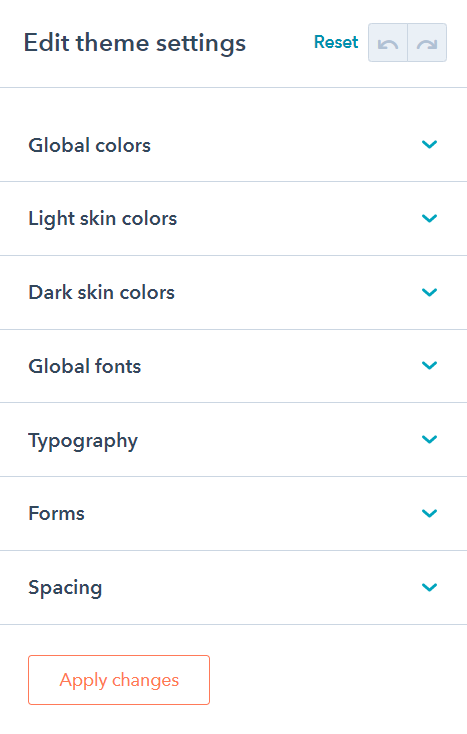The height and width of the screenshot is (734, 467).
Task: Expand Global fonts via its chevron
Action: [x=429, y=365]
